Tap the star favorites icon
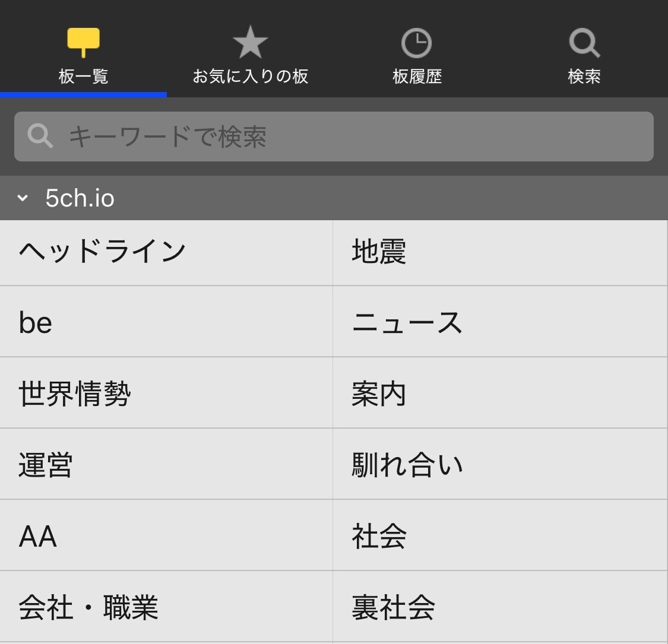668x644 pixels. point(250,42)
